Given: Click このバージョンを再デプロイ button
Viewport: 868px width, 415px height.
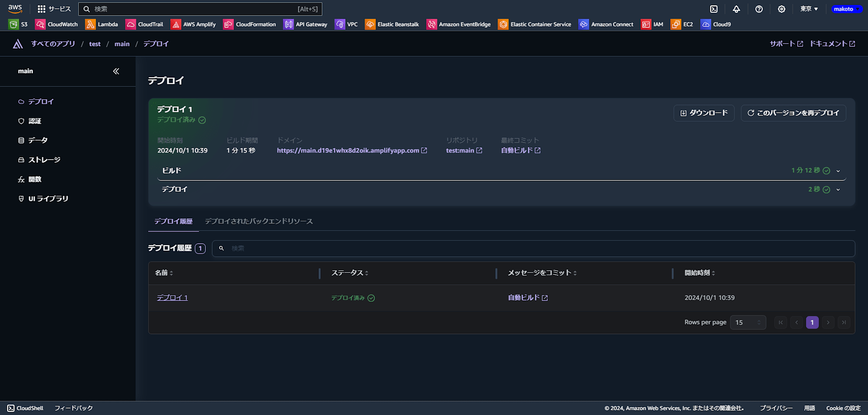Looking at the screenshot, I should pyautogui.click(x=793, y=113).
